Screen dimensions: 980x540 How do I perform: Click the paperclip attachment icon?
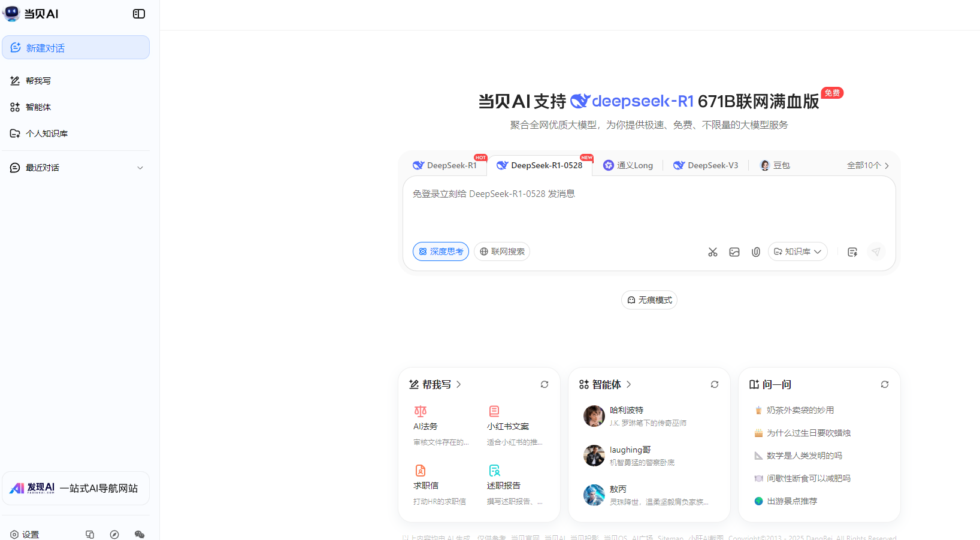(x=756, y=252)
